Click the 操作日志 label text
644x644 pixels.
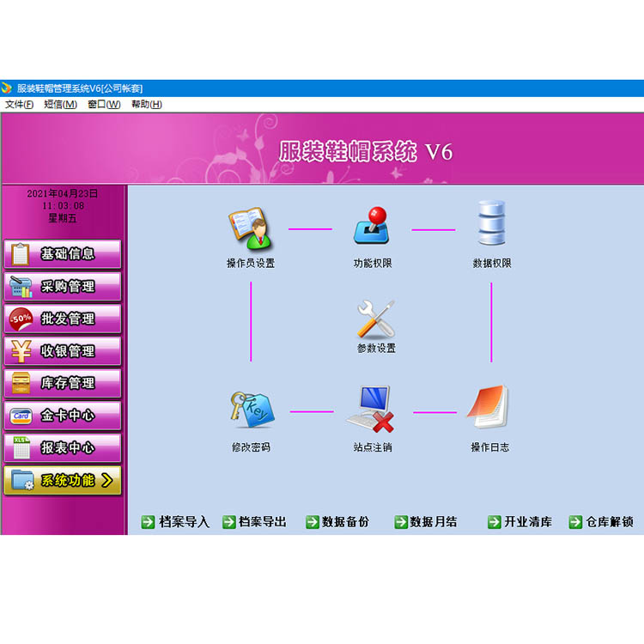(490, 447)
